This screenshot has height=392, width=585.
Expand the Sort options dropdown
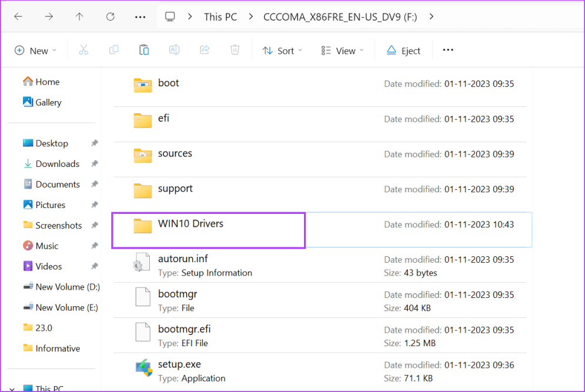click(x=282, y=51)
